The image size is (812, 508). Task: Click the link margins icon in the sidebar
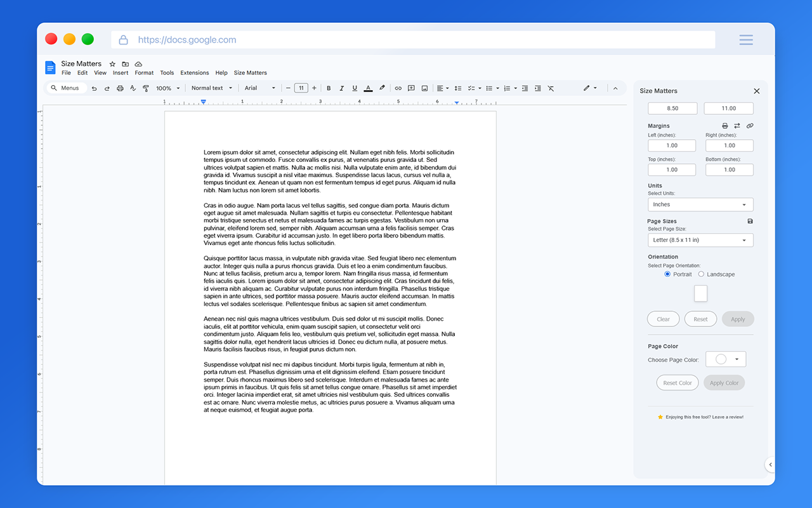click(x=750, y=126)
